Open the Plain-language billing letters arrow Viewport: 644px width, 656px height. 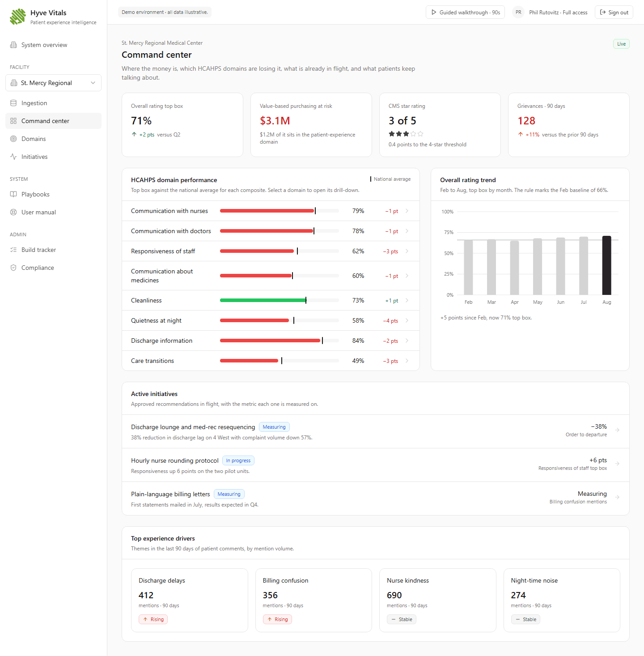click(x=617, y=497)
